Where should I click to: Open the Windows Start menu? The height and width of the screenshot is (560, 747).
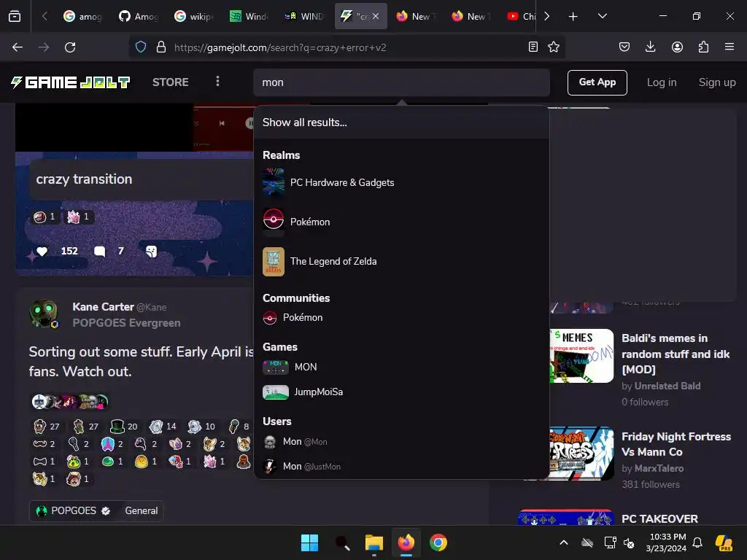pyautogui.click(x=309, y=542)
